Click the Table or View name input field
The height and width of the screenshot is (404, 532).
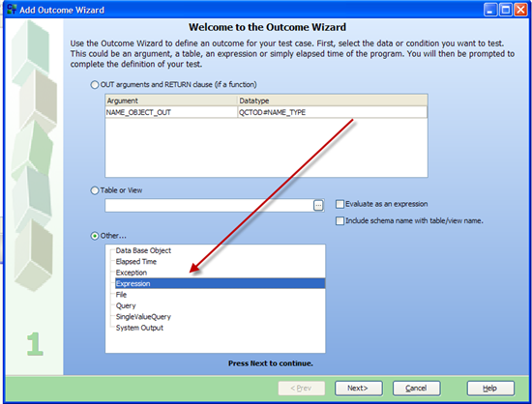pos(209,206)
